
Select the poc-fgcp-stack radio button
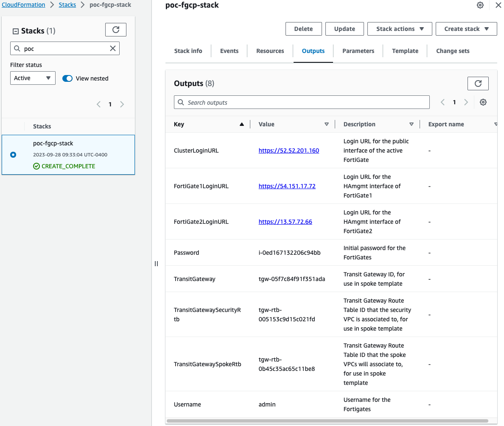[13, 155]
